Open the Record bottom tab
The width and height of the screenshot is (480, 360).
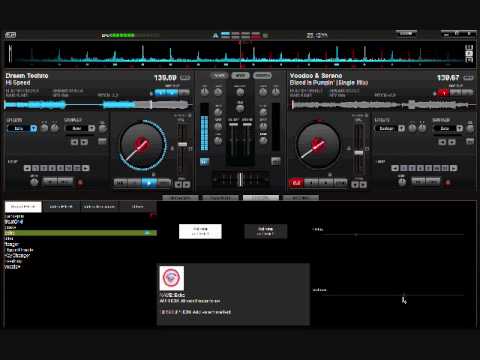pyautogui.click(x=301, y=198)
